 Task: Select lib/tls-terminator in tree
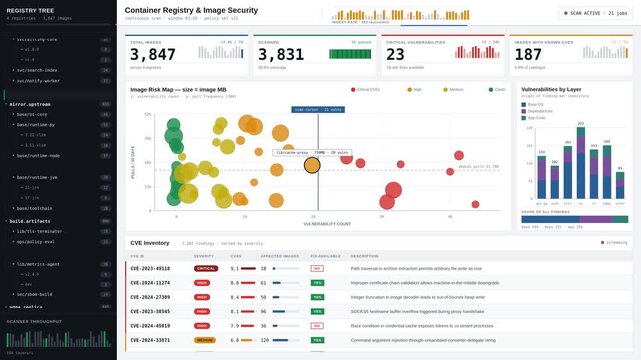(58, 231)
